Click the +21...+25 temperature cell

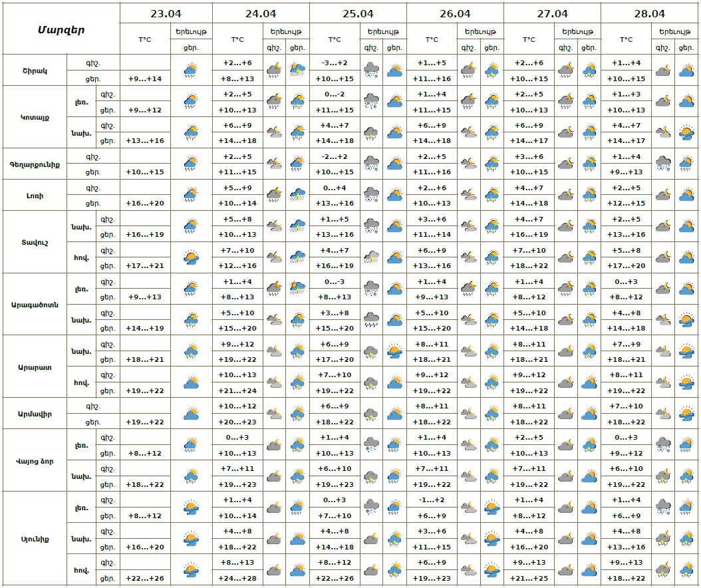pyautogui.click(x=529, y=577)
